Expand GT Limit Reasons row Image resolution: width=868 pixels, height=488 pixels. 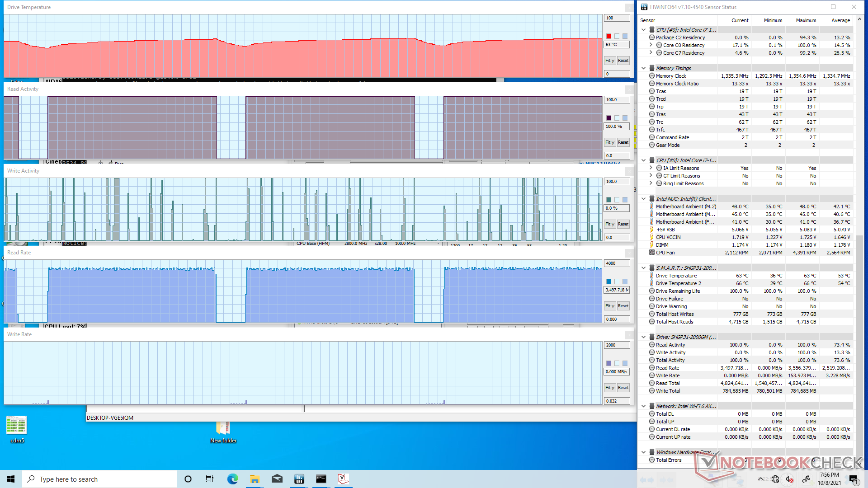point(651,176)
